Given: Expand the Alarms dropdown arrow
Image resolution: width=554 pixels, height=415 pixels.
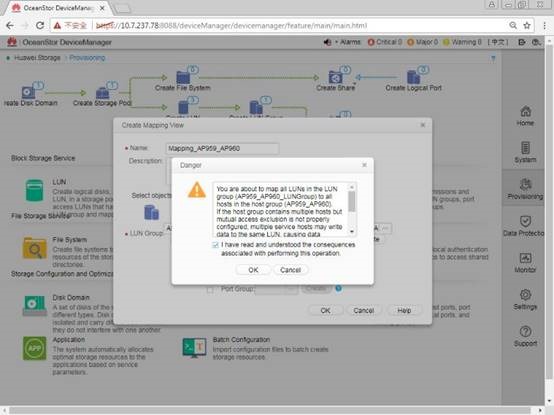Looking at the screenshot, I should pyautogui.click(x=337, y=42).
